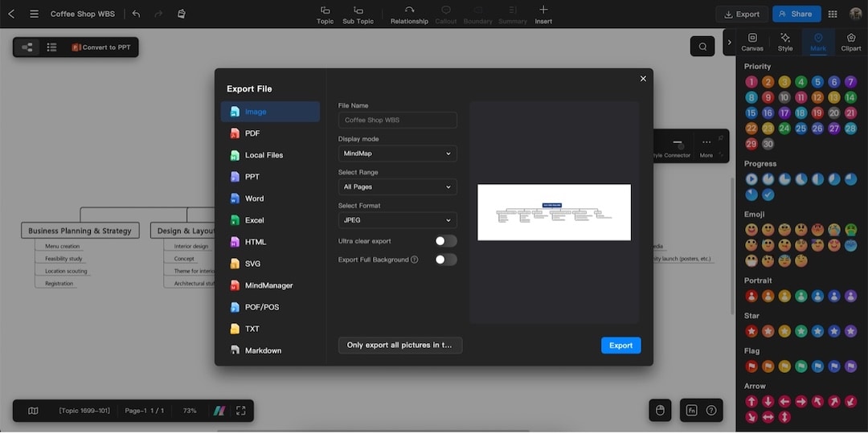Select Local Files export type
868x434 pixels.
pos(270,155)
